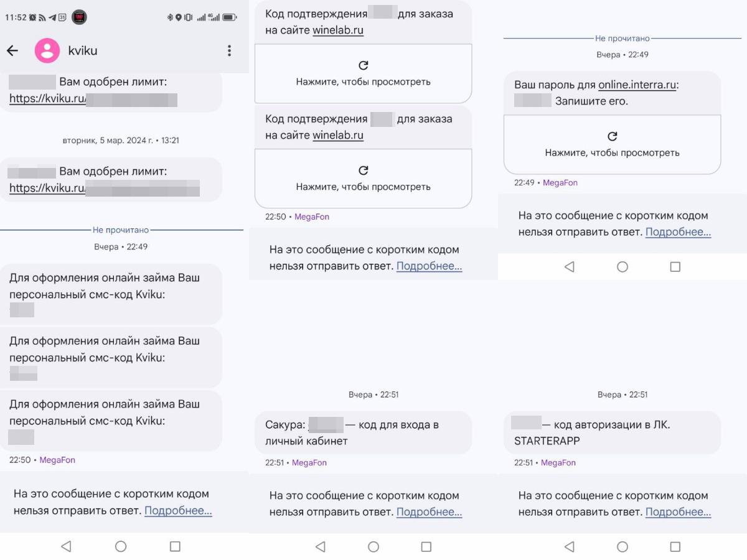
Task: Tap "Нажмите, чтобы просмотреть" under interra.ru password
Action: click(613, 152)
